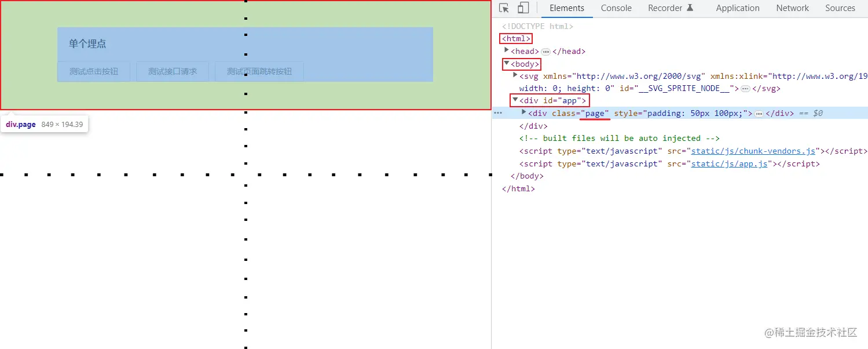Click the Recorder tab's flask icon

690,8
